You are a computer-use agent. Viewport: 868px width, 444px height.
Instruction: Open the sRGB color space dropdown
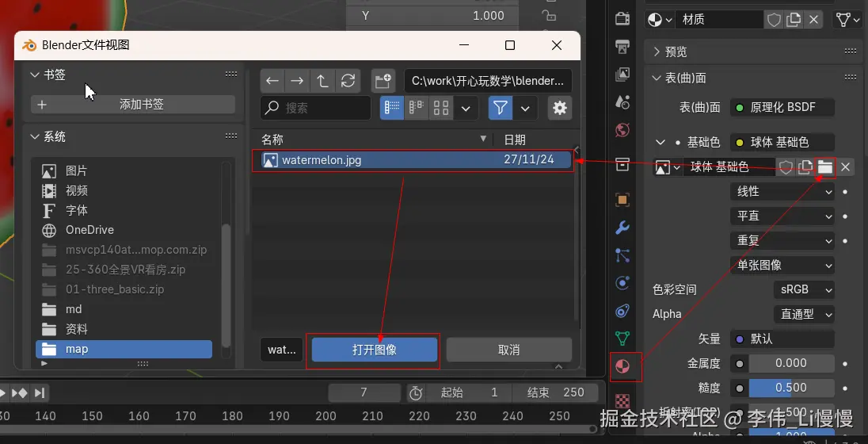pyautogui.click(x=804, y=289)
